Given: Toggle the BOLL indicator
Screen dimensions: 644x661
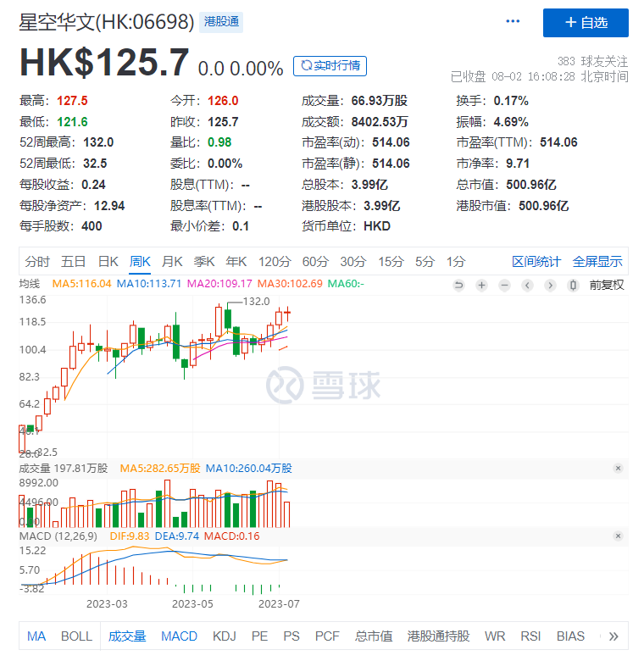Looking at the screenshot, I should click(x=76, y=636).
